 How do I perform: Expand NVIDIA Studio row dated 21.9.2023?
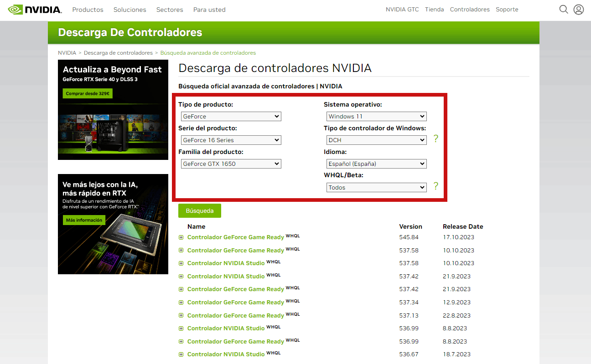point(181,276)
